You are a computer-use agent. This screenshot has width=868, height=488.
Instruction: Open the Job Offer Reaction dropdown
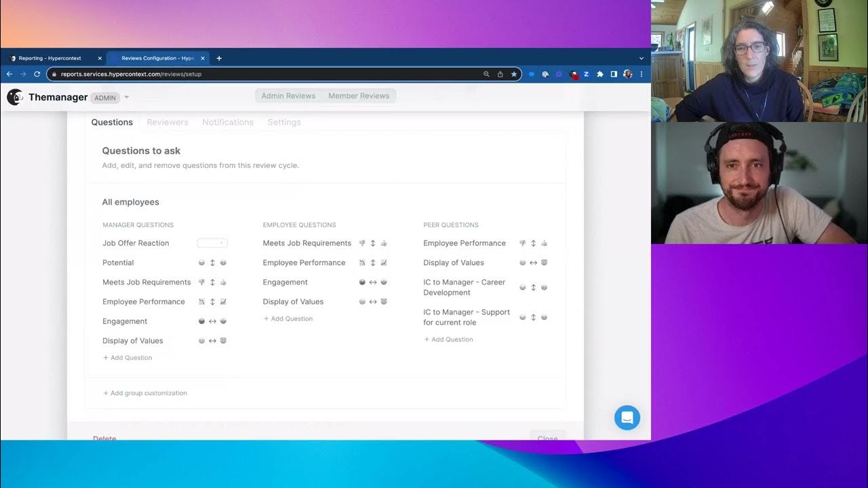[x=212, y=243]
